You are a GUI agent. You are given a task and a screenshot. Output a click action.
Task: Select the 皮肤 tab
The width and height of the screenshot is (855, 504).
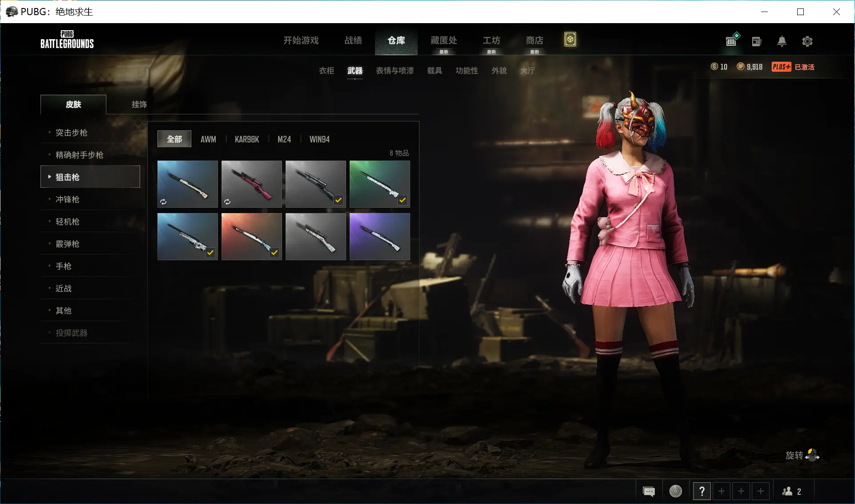[73, 104]
